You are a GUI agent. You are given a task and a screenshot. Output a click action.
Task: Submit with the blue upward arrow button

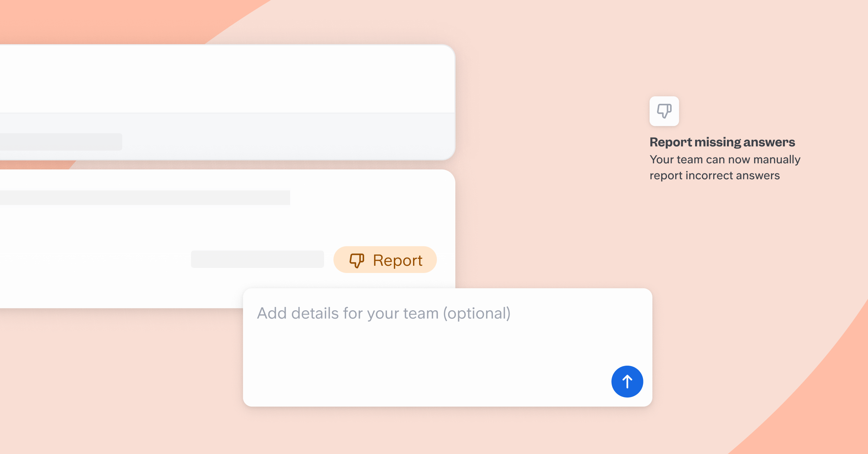[627, 381]
